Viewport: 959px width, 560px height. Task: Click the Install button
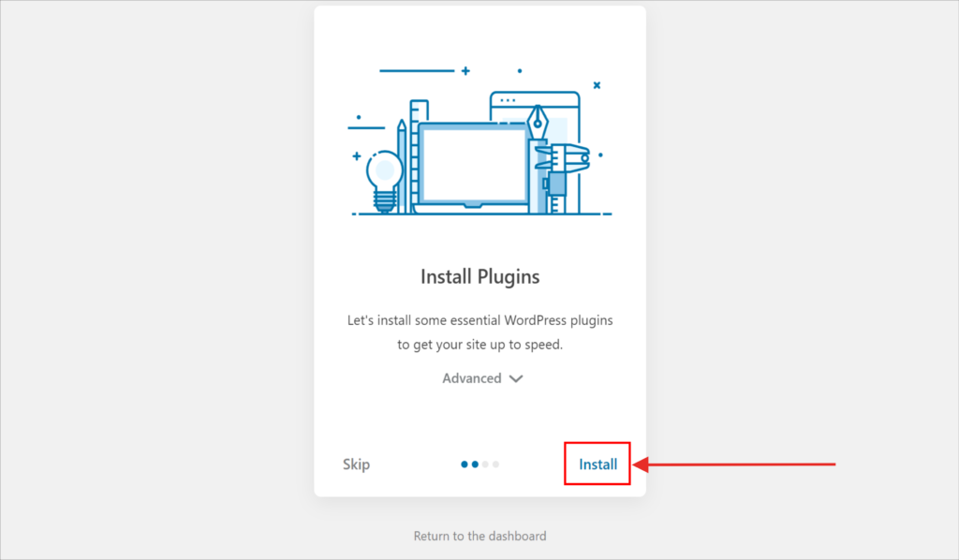(598, 464)
